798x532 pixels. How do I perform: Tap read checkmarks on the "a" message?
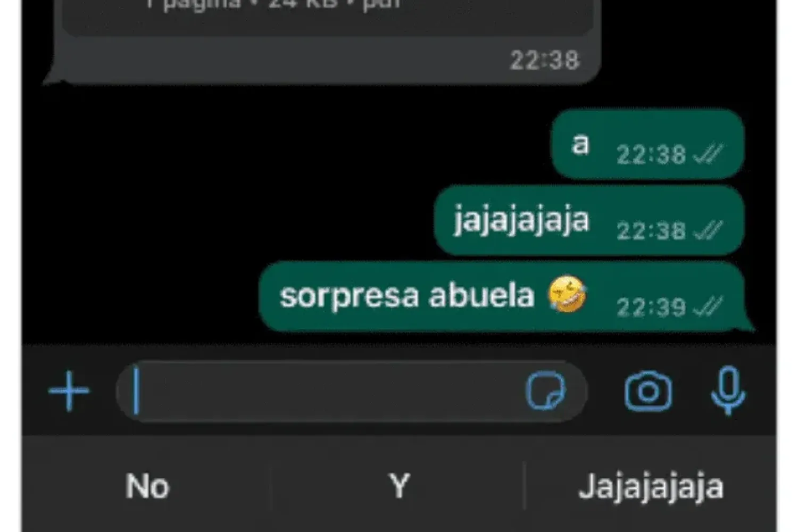pyautogui.click(x=708, y=155)
